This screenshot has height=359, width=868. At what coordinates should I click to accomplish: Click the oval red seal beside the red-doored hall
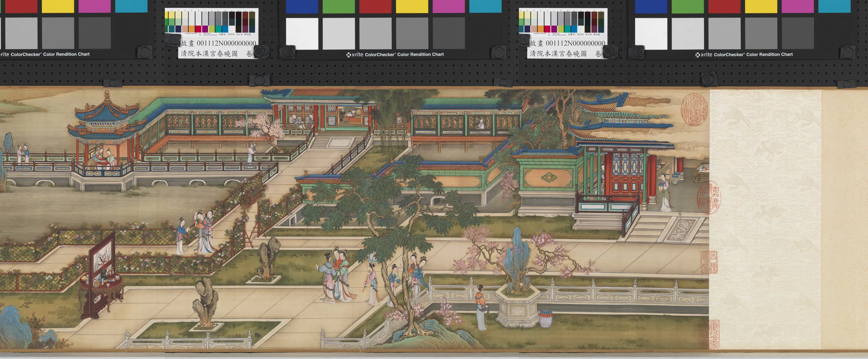pyautogui.click(x=709, y=197)
